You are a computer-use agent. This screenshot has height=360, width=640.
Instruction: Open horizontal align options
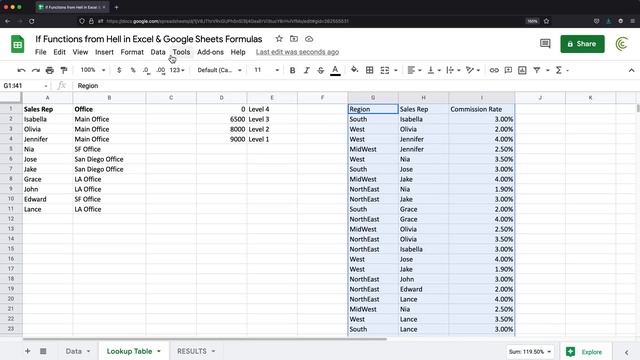coord(414,70)
